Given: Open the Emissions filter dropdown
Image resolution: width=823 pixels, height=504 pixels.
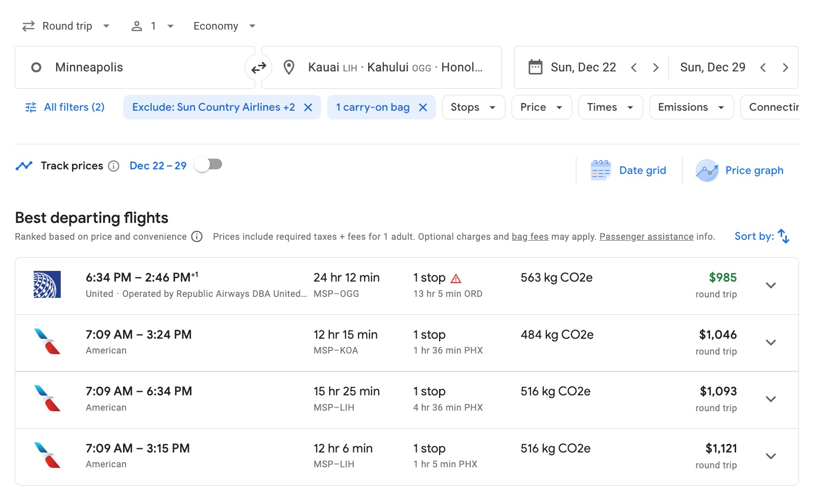Looking at the screenshot, I should coord(691,107).
